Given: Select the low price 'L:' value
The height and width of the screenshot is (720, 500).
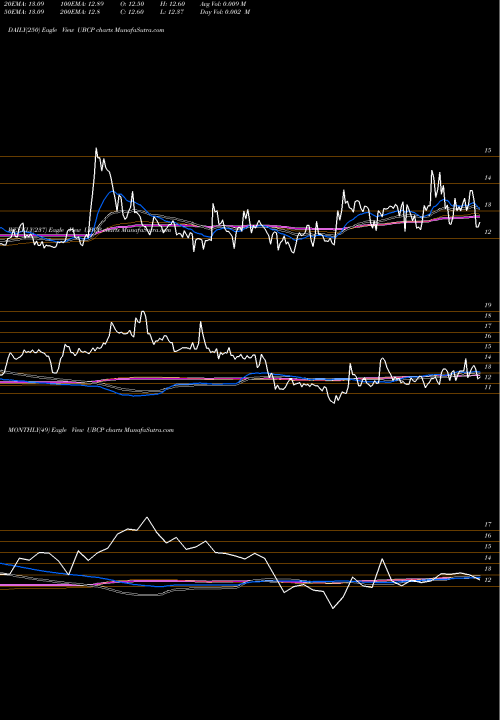Looking at the screenshot, I should (172, 12).
